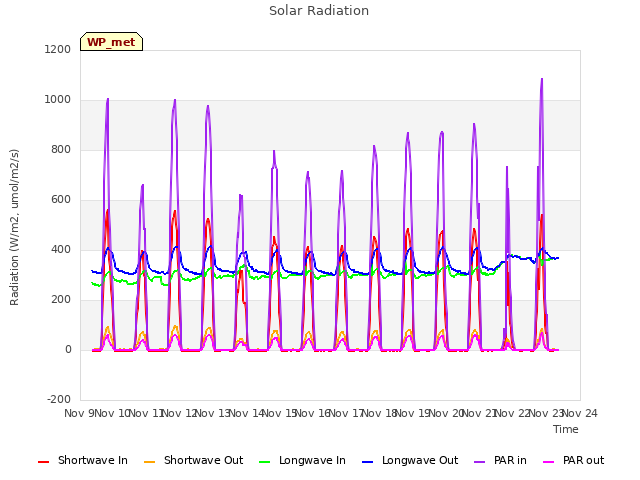Click the magenta PAR out color marker
Screen dimensions: 640x480
[x=549, y=462]
